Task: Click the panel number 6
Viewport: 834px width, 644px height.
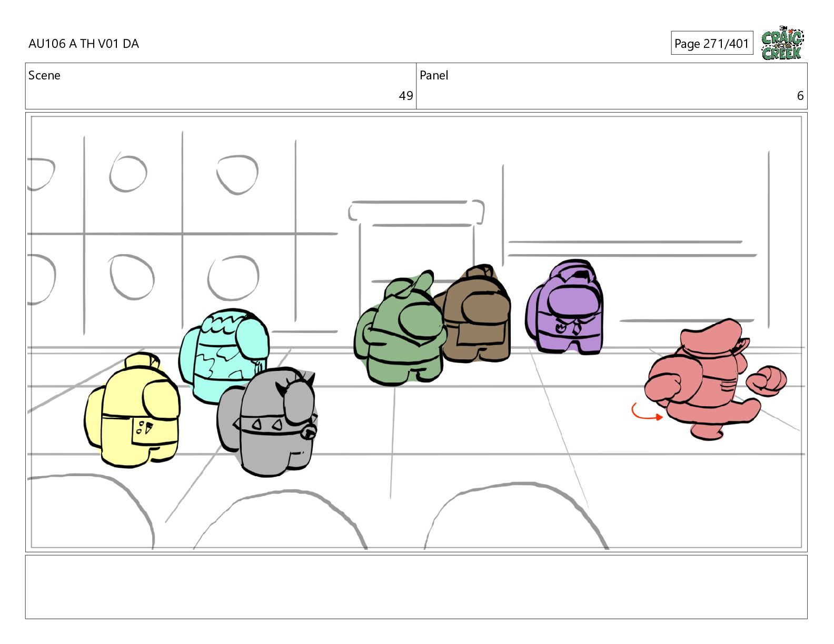Action: [800, 96]
